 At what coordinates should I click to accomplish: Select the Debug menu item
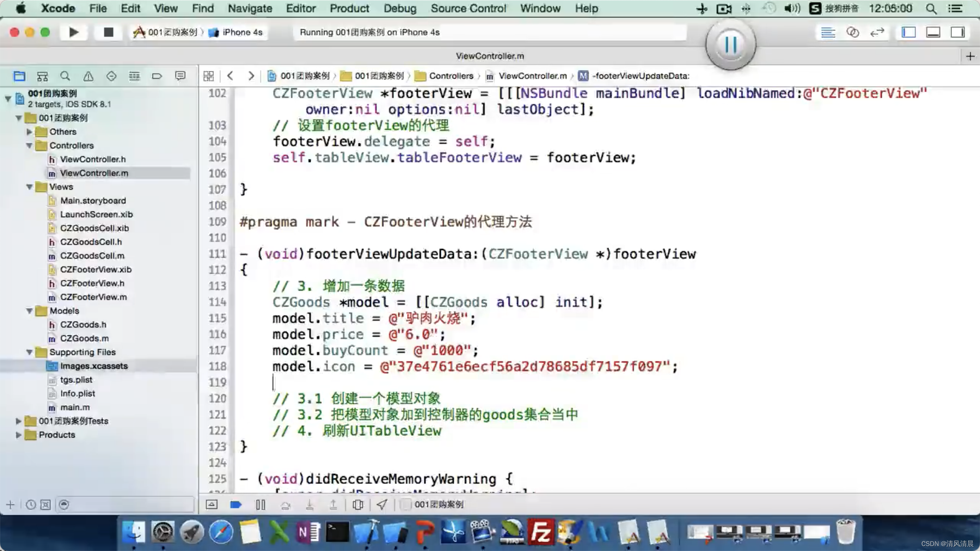coord(400,9)
